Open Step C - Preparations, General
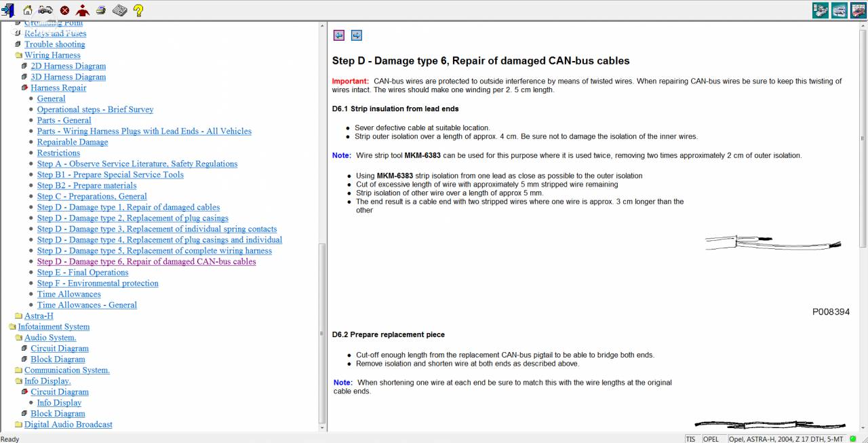Screen dimensions: 868x443 point(92,196)
